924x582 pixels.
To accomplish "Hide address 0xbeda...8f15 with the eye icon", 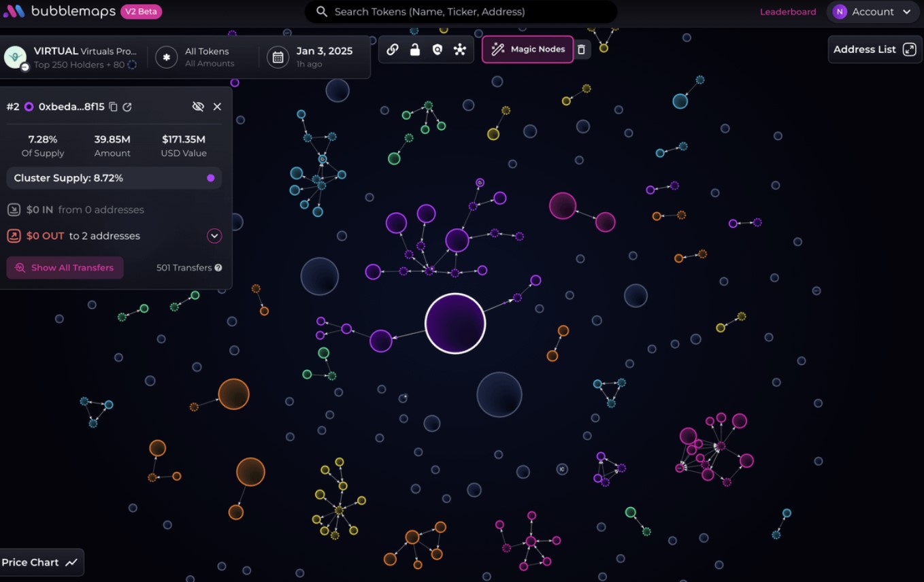I will click(x=198, y=107).
